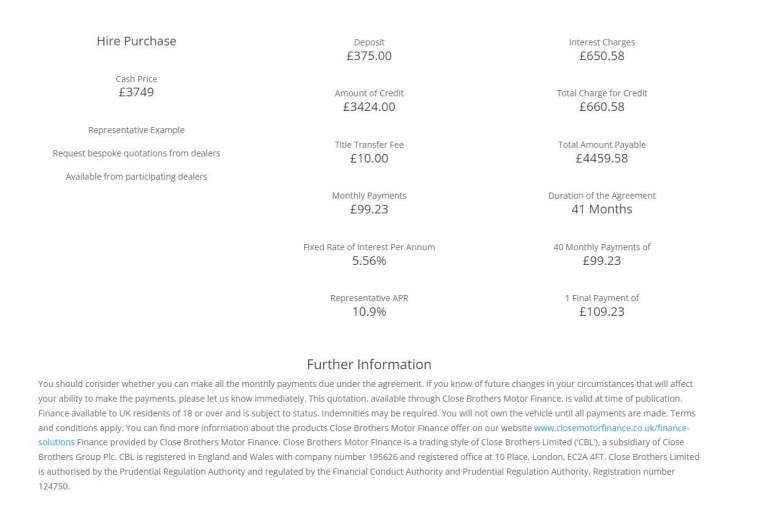Click the Hire Purchase heading
768x517 pixels.
coord(136,41)
